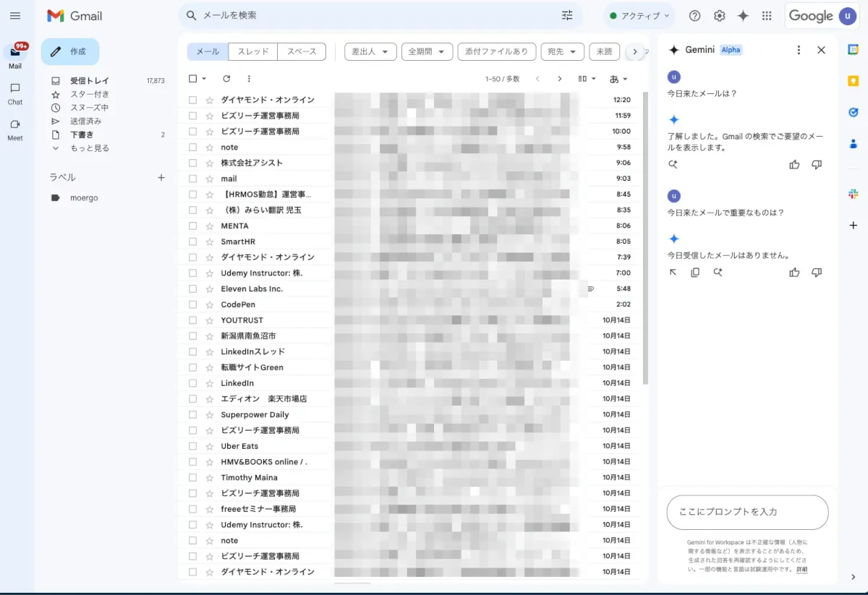Get add-ons plus icon in side panel

(x=853, y=226)
